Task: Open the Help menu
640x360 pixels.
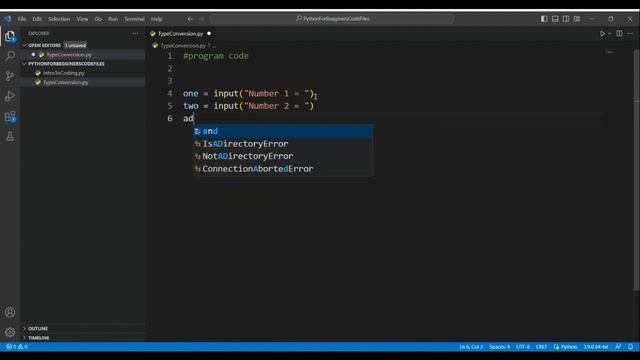Action: pos(157,19)
